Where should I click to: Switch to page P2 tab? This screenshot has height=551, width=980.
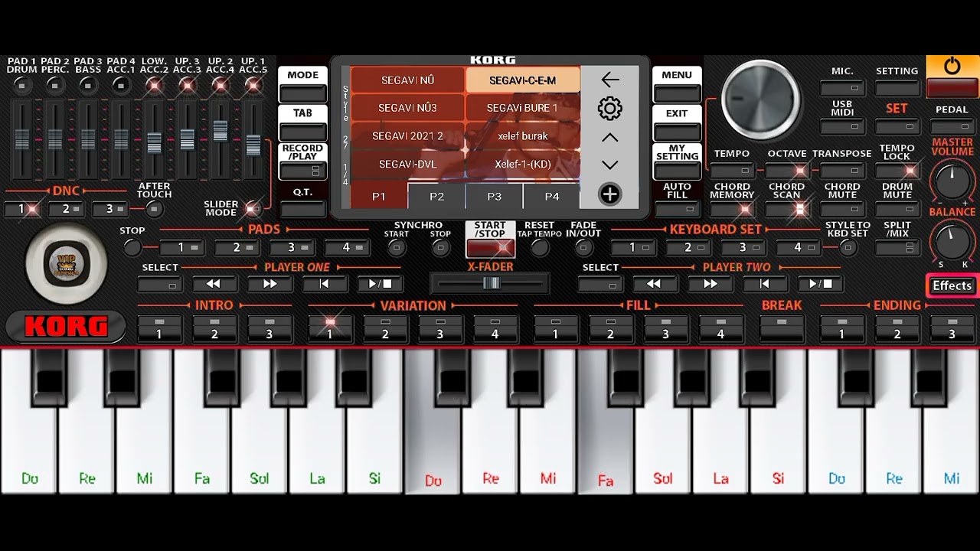[436, 196]
